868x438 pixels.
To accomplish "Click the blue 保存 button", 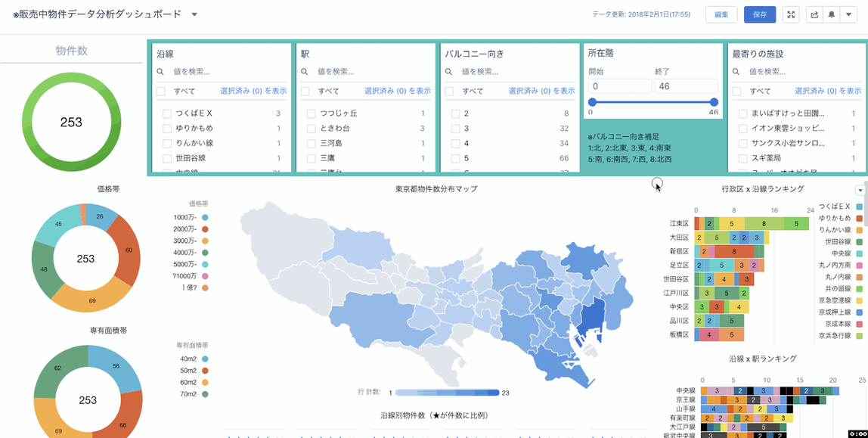I will click(760, 15).
